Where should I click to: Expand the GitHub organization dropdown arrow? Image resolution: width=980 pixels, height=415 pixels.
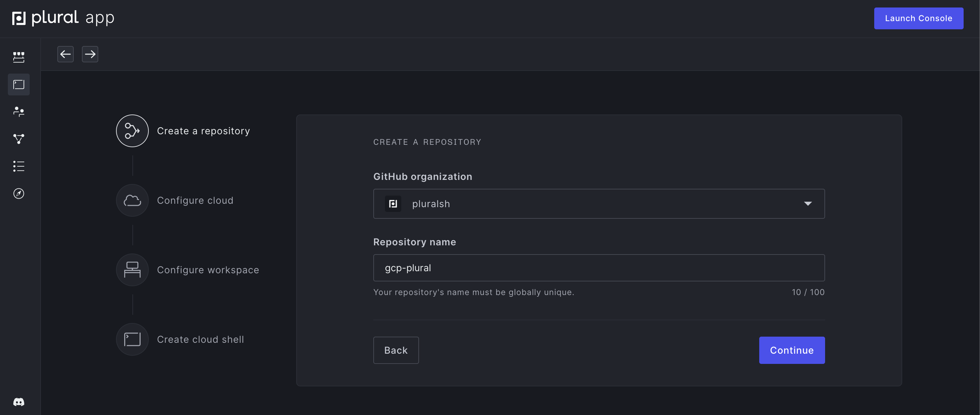pos(808,204)
